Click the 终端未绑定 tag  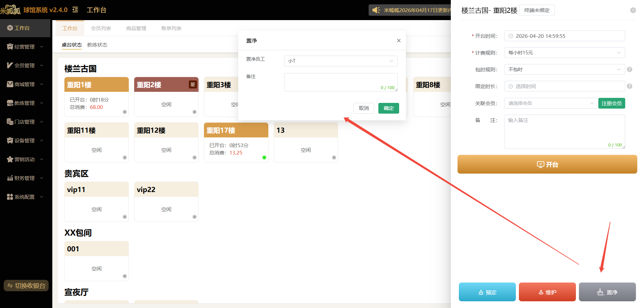[x=537, y=10]
